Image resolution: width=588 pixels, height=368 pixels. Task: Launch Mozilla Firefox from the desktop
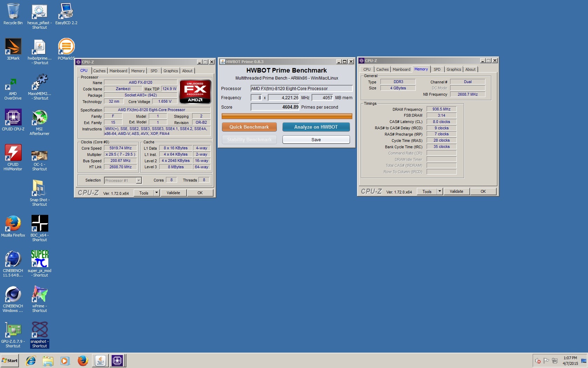(x=13, y=226)
